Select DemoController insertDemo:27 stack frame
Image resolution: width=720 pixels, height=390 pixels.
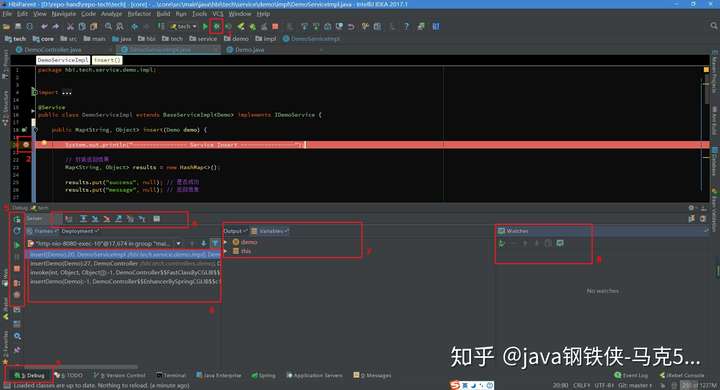point(125,264)
